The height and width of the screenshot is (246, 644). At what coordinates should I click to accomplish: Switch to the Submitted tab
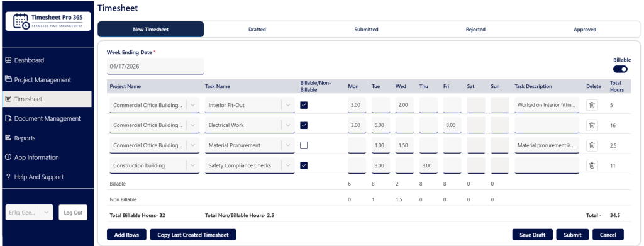click(x=367, y=30)
